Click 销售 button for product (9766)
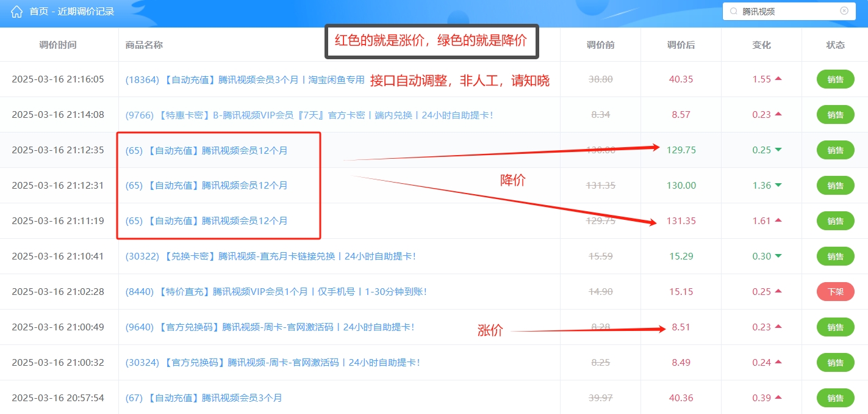The height and width of the screenshot is (414, 868). click(836, 115)
